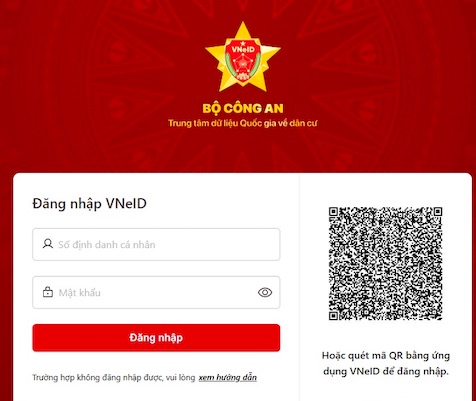Click the Đăng nhập VNeID heading
Screen dimensions: 476x401
point(89,203)
